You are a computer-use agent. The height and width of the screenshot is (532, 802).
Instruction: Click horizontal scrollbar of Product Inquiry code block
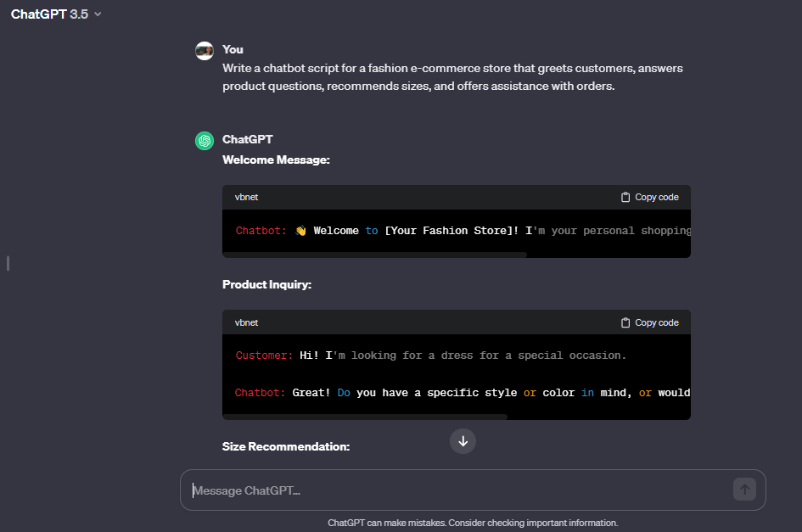tap(365, 417)
